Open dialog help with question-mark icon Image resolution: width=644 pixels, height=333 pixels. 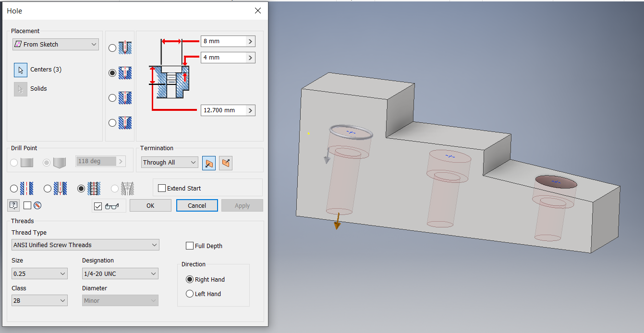13,205
